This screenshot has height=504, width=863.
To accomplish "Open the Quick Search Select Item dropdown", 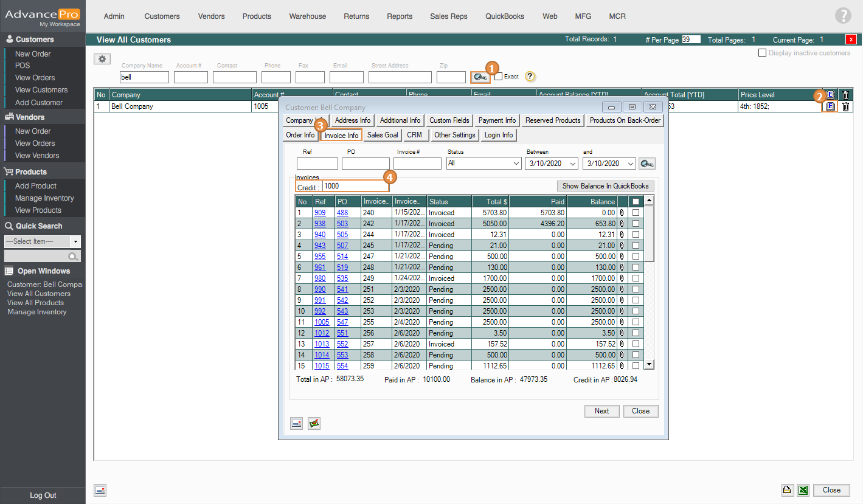I will point(75,241).
